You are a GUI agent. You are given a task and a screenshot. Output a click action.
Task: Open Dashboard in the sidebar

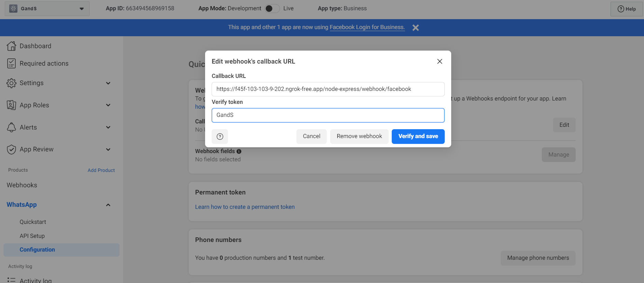35,46
